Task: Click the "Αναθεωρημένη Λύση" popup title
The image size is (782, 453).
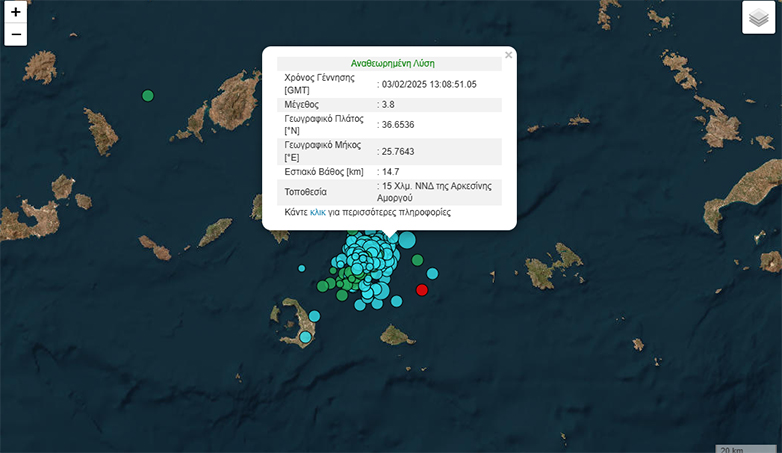Action: (x=392, y=63)
